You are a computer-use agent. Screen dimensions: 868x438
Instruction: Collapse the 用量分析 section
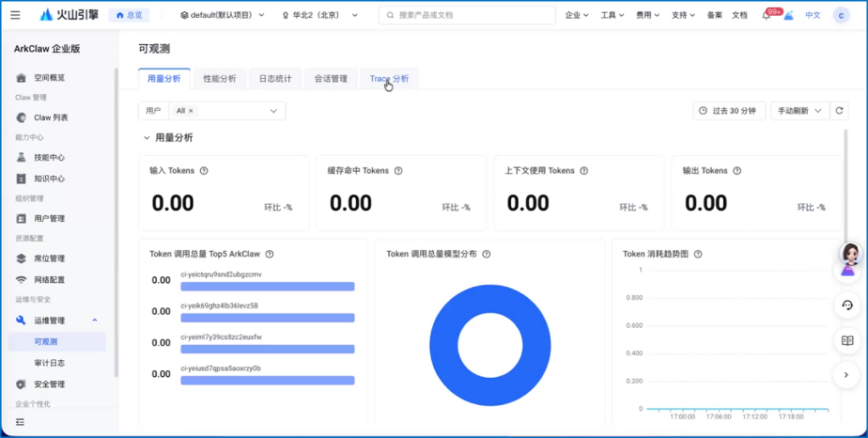[x=147, y=137]
